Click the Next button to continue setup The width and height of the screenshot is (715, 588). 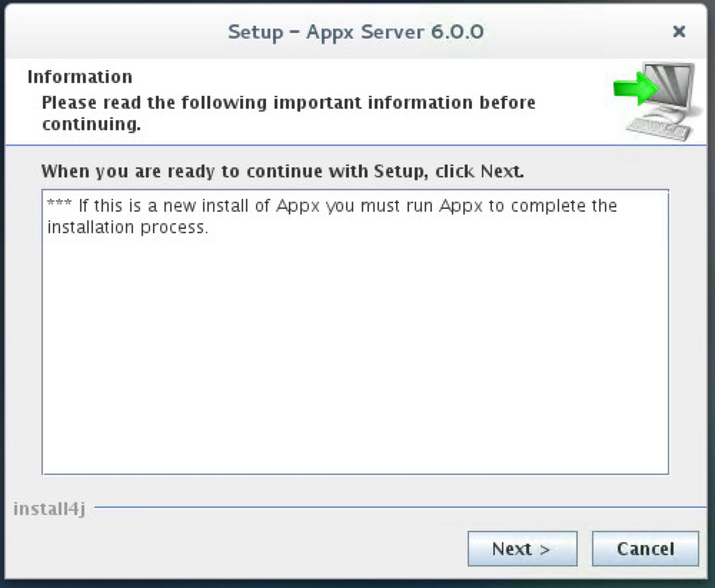tap(523, 549)
